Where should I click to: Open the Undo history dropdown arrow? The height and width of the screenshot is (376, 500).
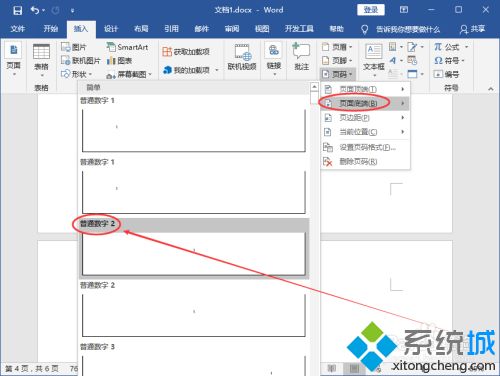coord(44,10)
